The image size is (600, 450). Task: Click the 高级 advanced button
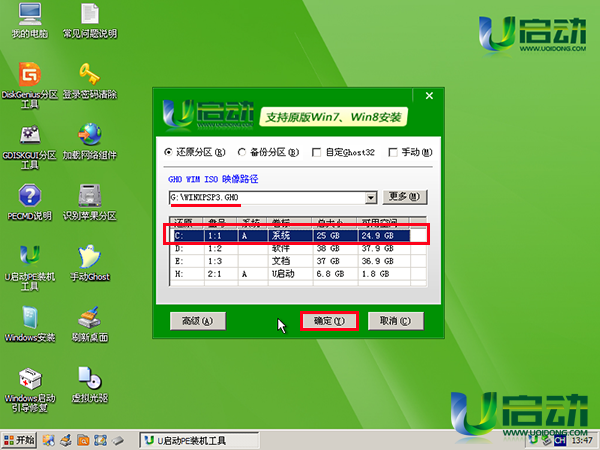[197, 321]
